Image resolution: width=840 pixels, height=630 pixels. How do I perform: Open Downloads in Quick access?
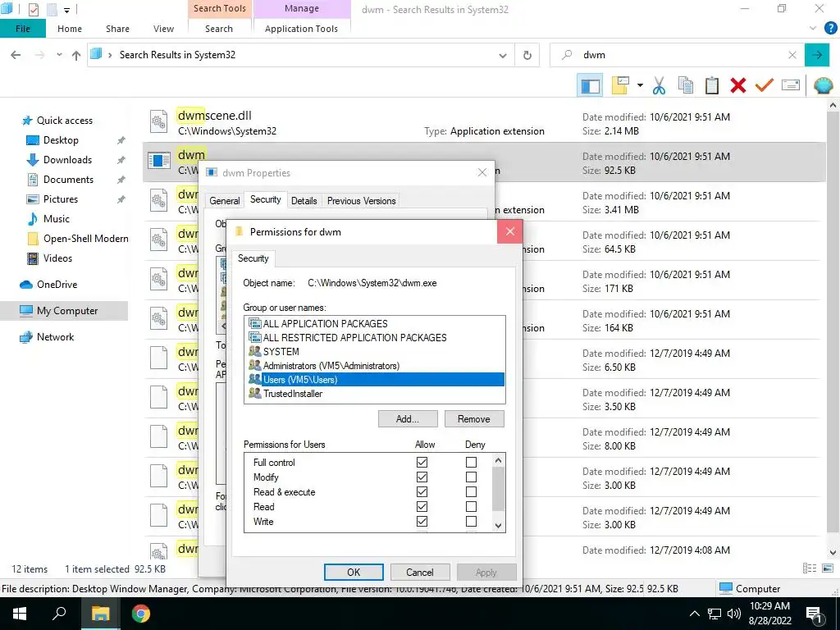(x=67, y=160)
